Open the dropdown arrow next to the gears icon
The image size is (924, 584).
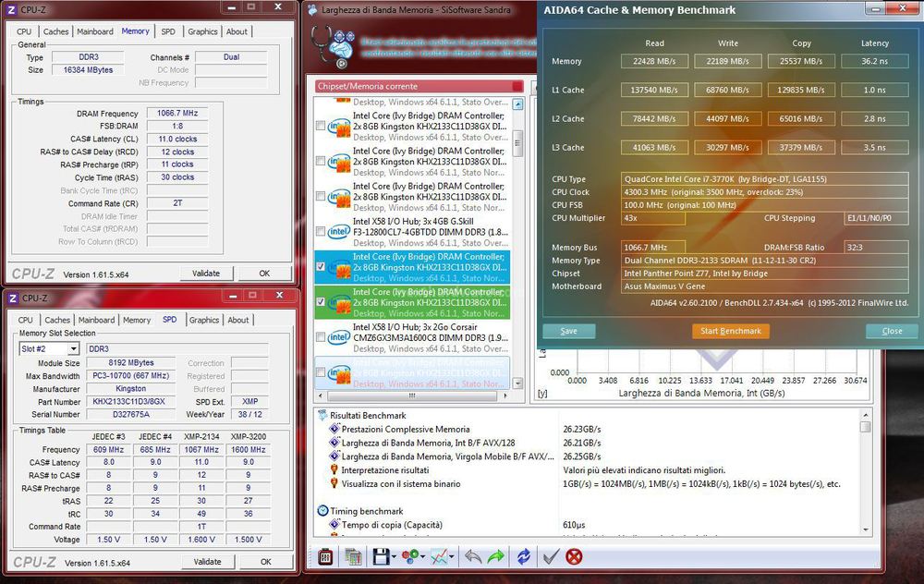click(x=423, y=557)
